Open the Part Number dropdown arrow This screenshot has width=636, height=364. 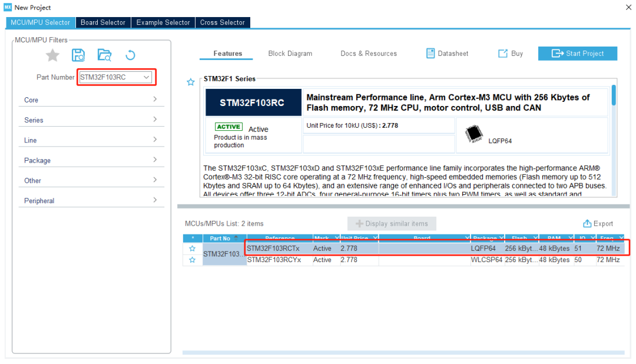click(x=147, y=77)
